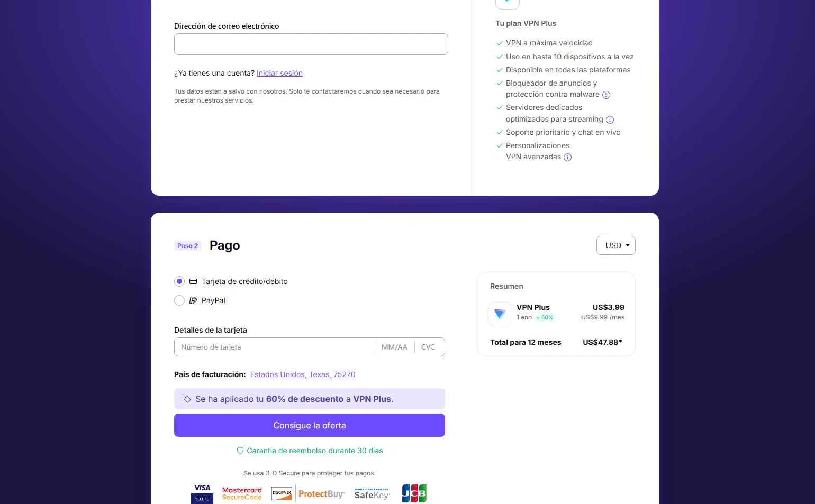Click the MM/AA expiry date field
The width and height of the screenshot is (815, 504).
394,347
